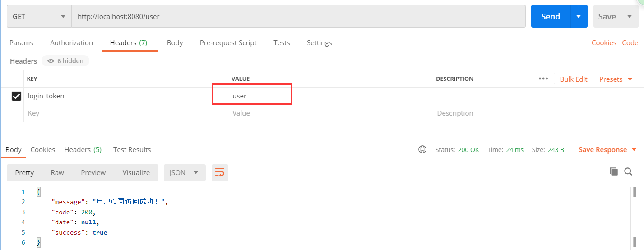Uncheck the login_token header checkbox
Screen dimensions: 644x250
[16, 96]
